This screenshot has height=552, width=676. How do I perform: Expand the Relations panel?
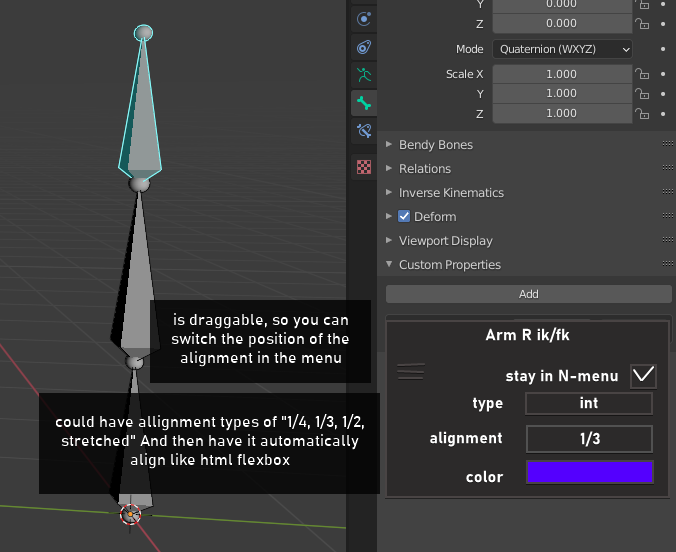(389, 168)
